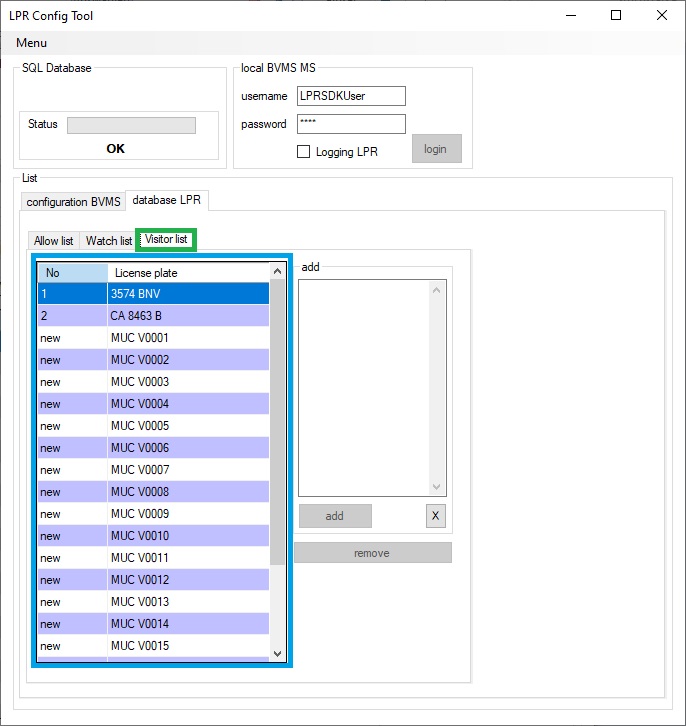Click the add text area
This screenshot has width=686, height=726.
[365, 387]
